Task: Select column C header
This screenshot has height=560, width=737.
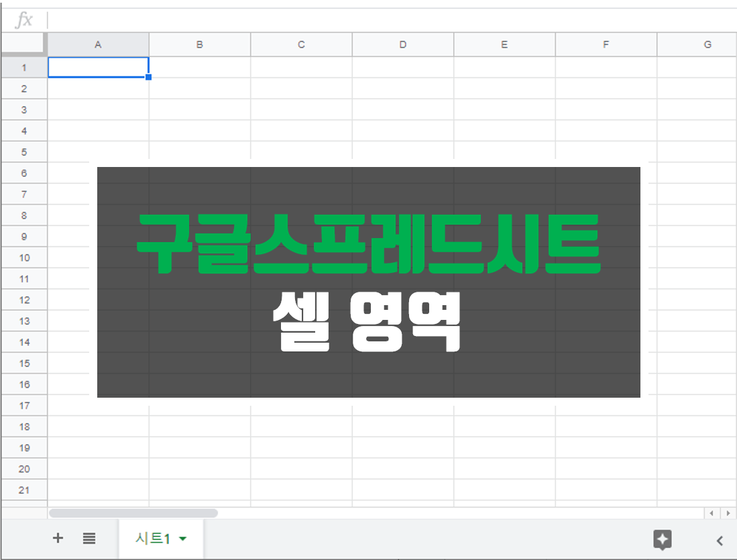Action: point(301,45)
